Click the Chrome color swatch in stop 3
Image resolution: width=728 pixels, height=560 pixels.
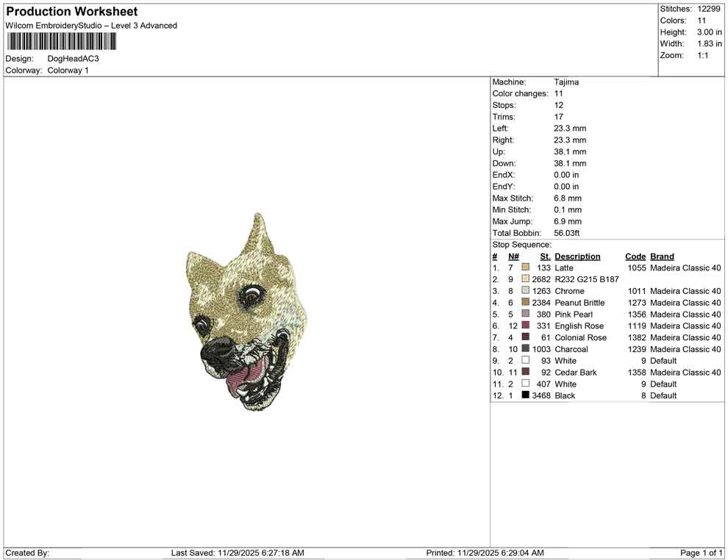point(525,290)
